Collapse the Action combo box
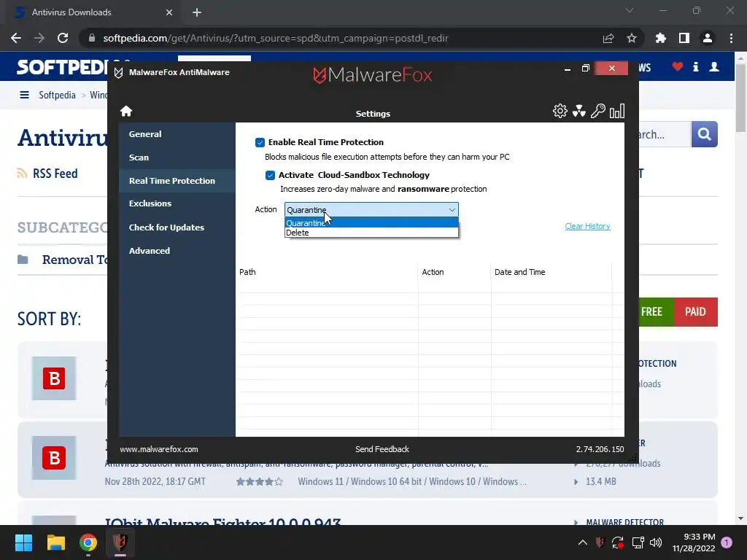 point(452,210)
